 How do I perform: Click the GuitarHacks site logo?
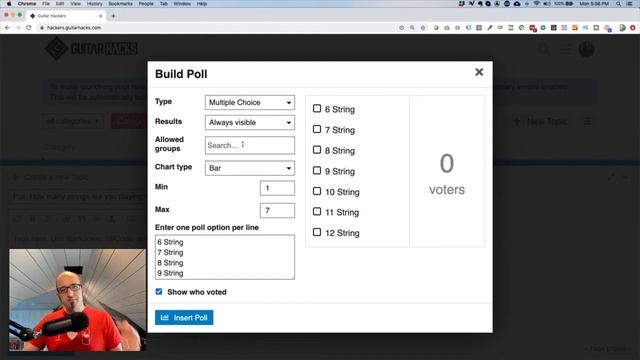[x=91, y=49]
